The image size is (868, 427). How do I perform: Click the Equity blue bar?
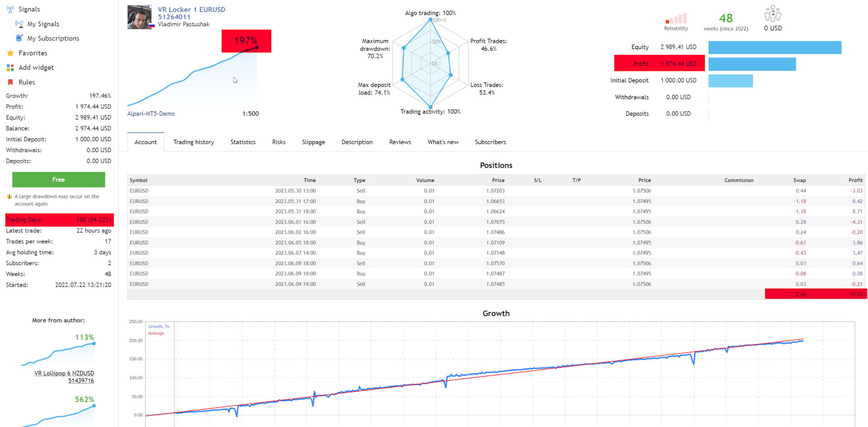775,47
